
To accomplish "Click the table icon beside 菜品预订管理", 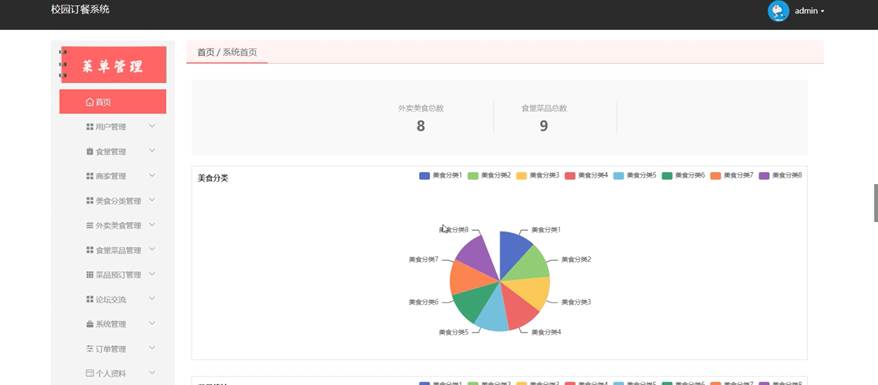I will [x=90, y=275].
